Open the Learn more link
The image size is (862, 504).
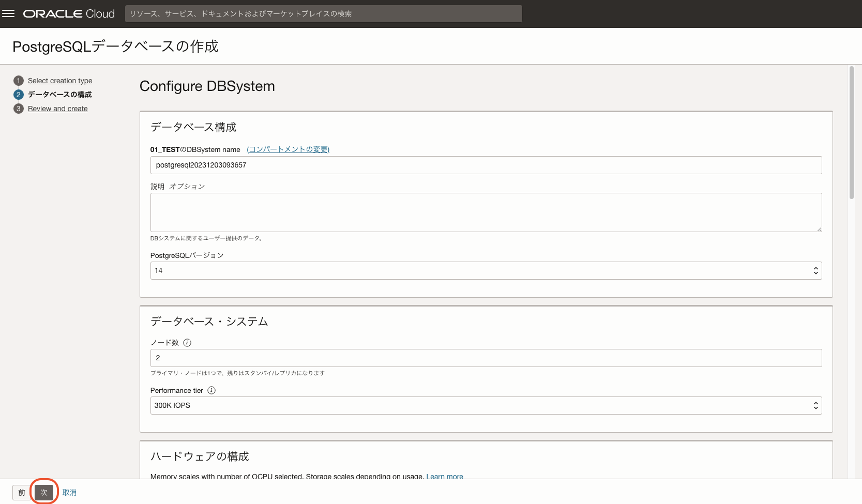point(444,476)
